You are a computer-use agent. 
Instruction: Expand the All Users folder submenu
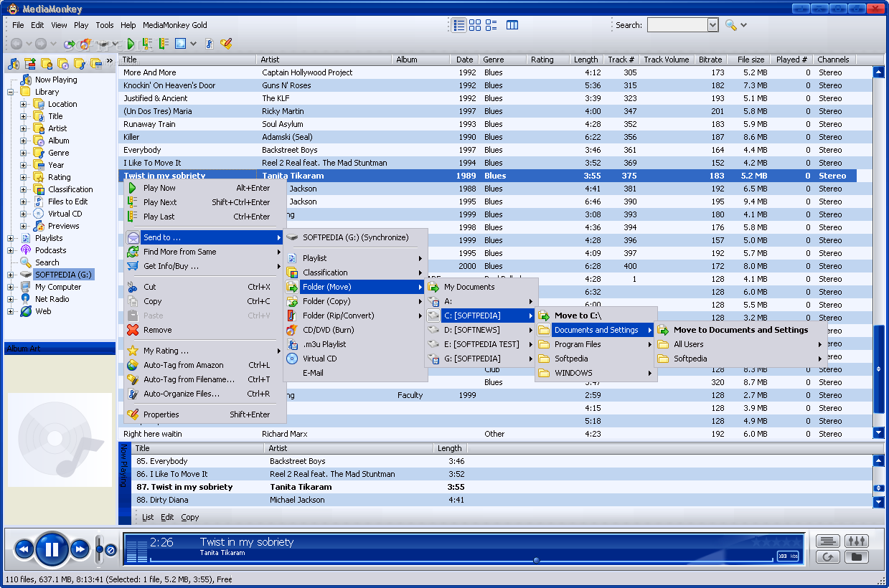coord(741,344)
